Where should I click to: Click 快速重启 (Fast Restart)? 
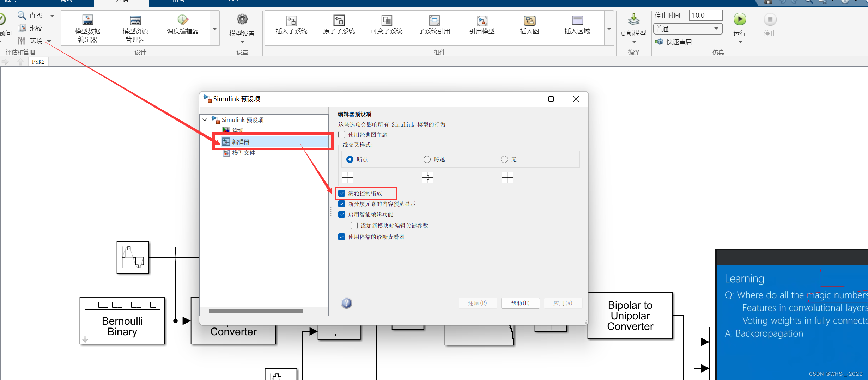point(673,42)
